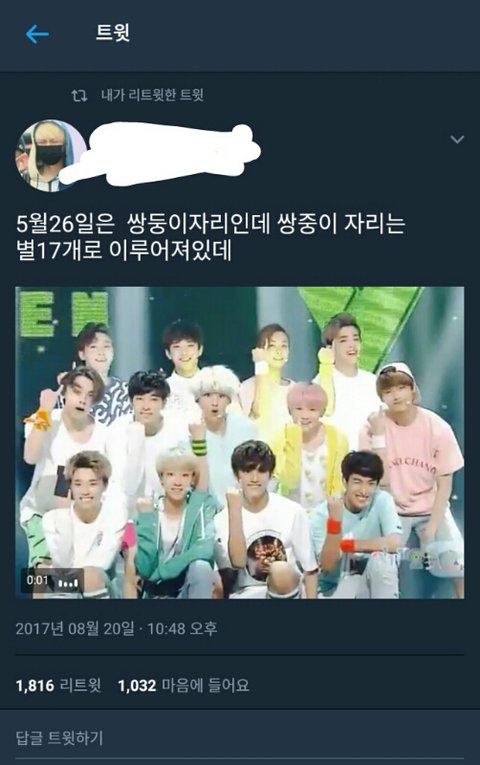Open the "1,816 리트윗" retweeters list
The width and height of the screenshot is (480, 765).
point(59,685)
